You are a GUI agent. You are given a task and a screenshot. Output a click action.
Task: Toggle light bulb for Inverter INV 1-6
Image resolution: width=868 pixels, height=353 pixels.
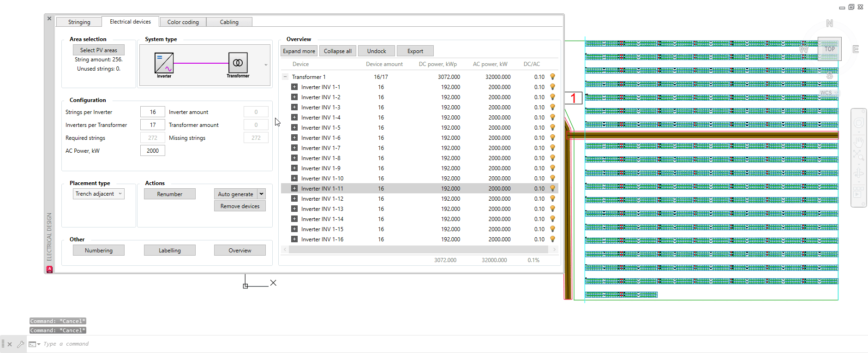coord(552,138)
